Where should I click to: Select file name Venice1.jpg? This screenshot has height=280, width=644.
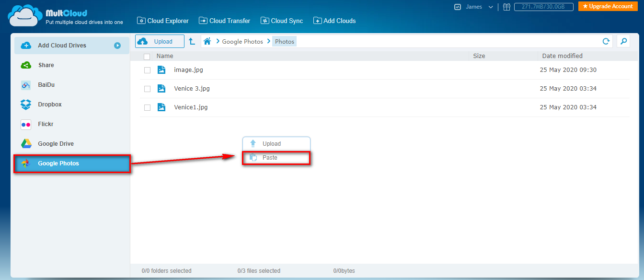(x=191, y=107)
